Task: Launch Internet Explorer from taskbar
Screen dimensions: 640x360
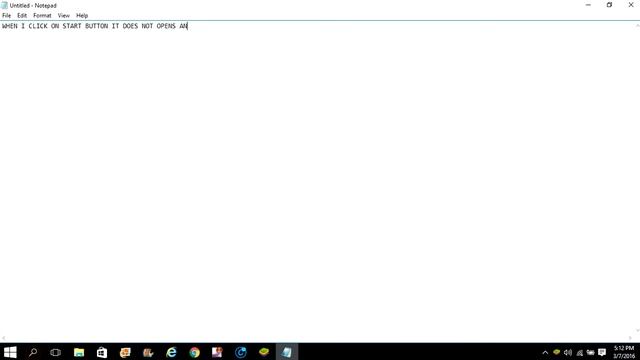Action: [171, 352]
